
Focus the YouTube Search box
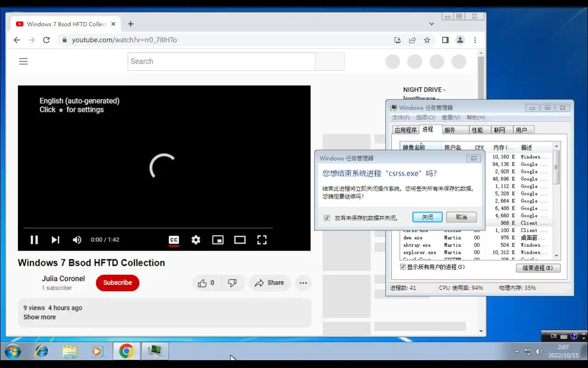(x=221, y=62)
